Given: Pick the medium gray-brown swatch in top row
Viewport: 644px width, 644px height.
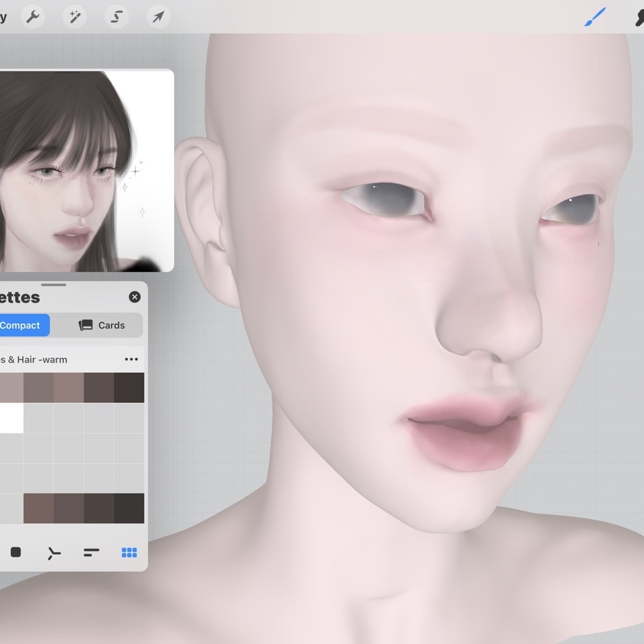Looking at the screenshot, I should click(38, 388).
